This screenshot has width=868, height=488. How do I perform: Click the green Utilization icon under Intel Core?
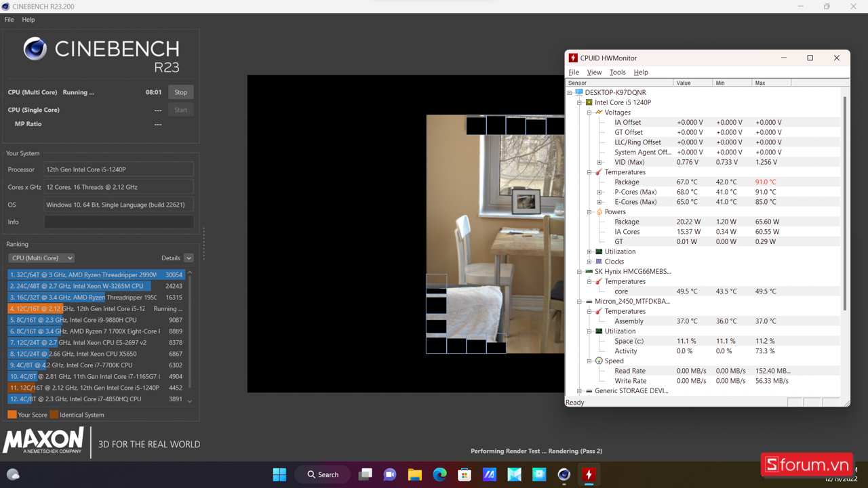(599, 251)
